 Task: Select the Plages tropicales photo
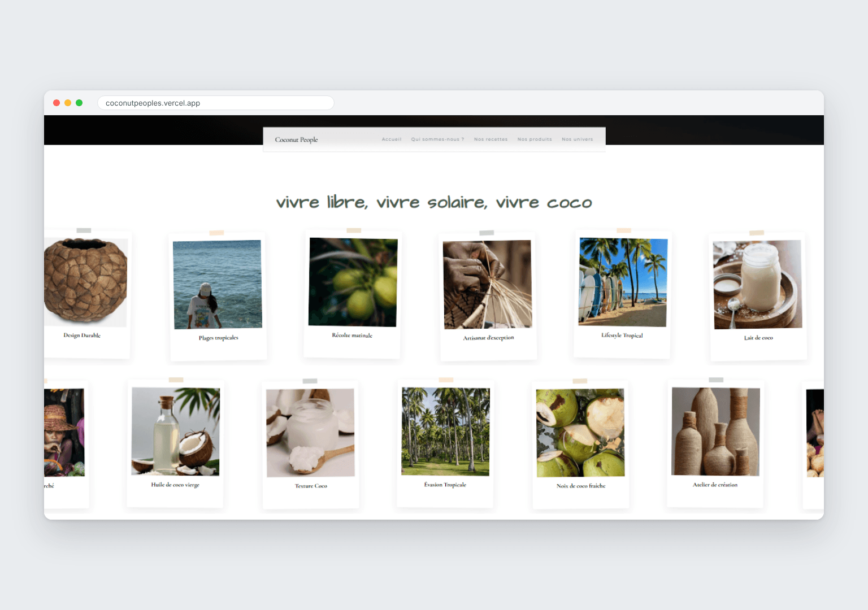[x=218, y=284]
